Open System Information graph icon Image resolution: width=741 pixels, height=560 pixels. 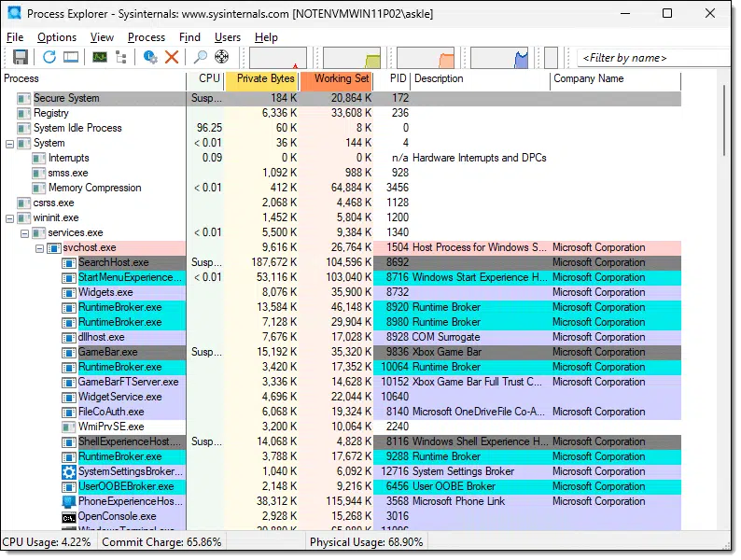tap(99, 57)
